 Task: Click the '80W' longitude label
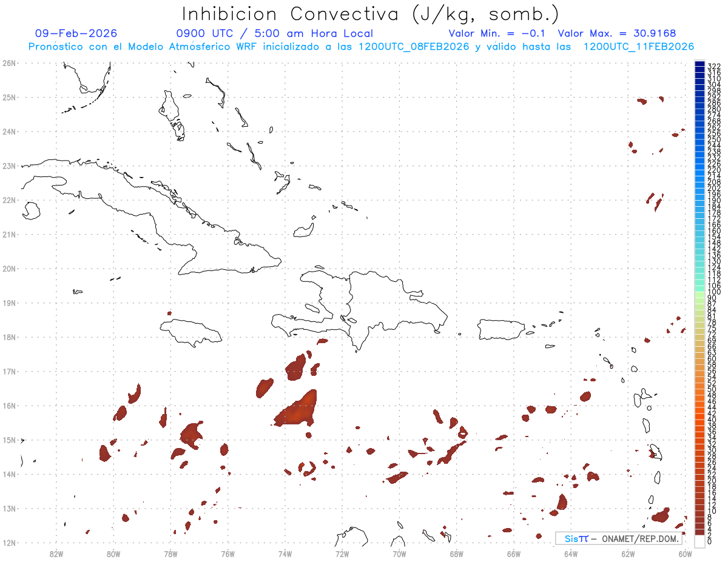pos(113,553)
